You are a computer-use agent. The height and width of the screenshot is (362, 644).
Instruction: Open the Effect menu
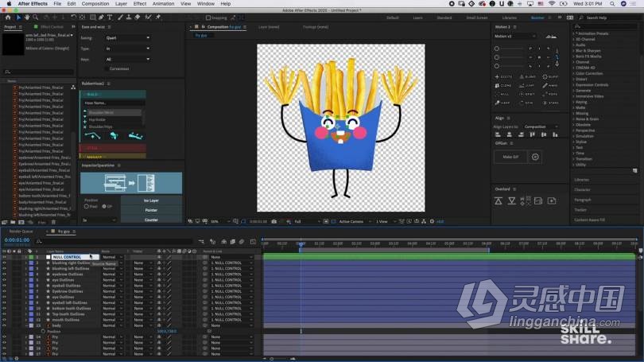pos(140,4)
